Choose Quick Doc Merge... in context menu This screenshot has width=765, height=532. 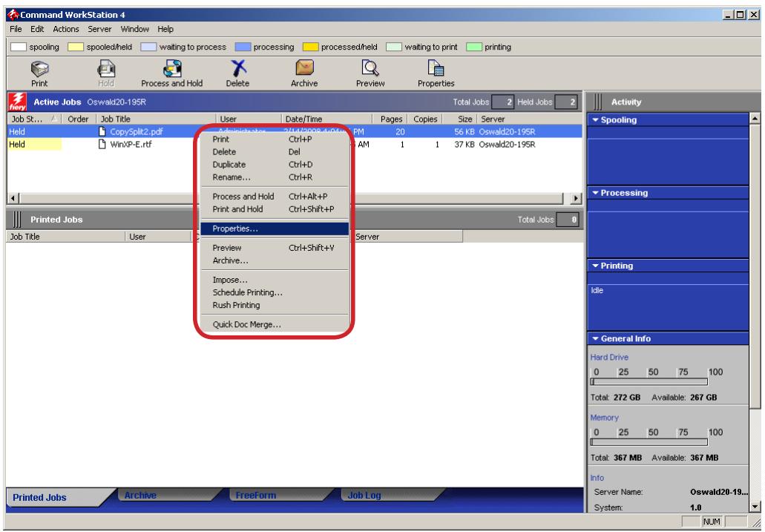point(275,324)
